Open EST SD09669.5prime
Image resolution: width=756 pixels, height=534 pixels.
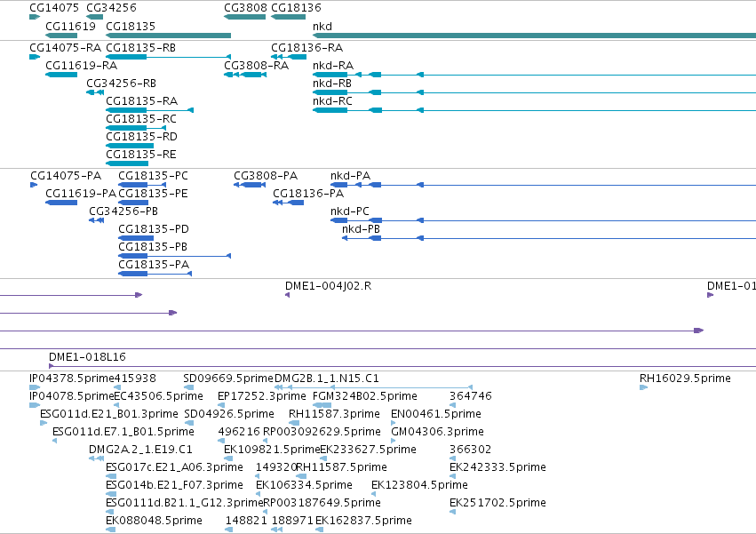tap(188, 387)
